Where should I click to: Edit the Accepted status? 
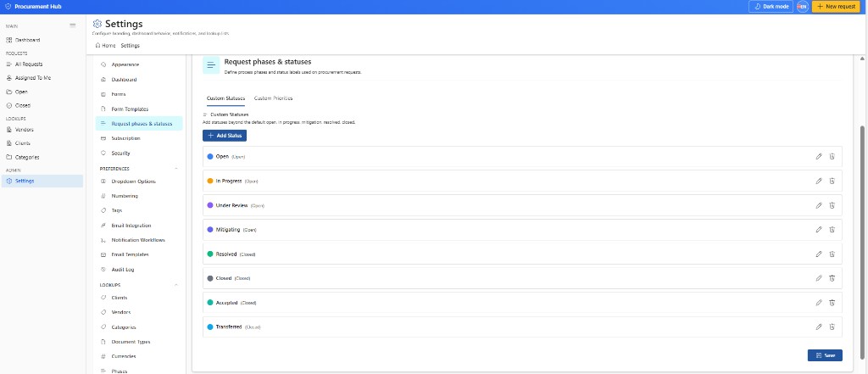click(x=819, y=303)
